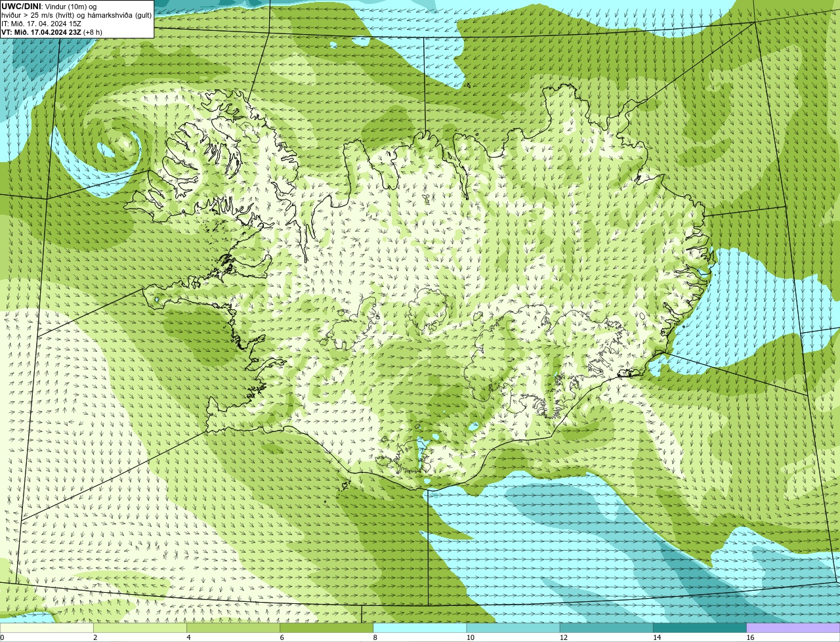Screen dimensions: 840x642
Task: Click the 6–8 m/s dark green legend swatch
Action: click(327, 628)
